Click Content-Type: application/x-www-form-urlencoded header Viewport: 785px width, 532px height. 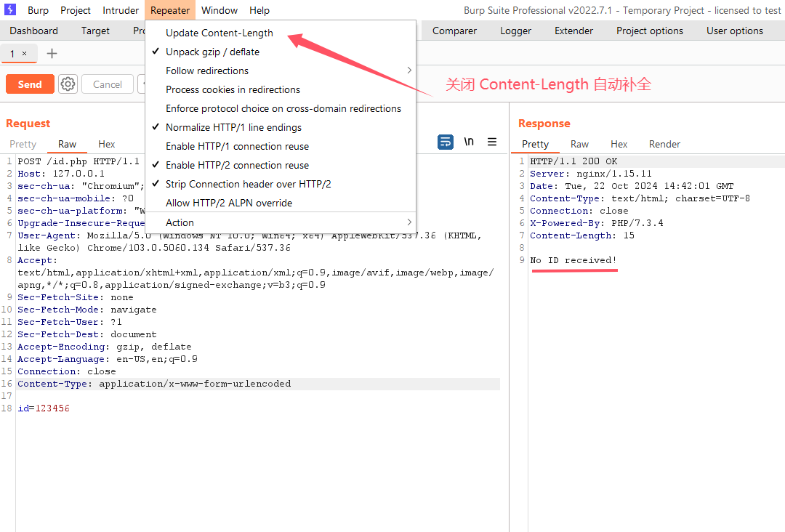(154, 384)
